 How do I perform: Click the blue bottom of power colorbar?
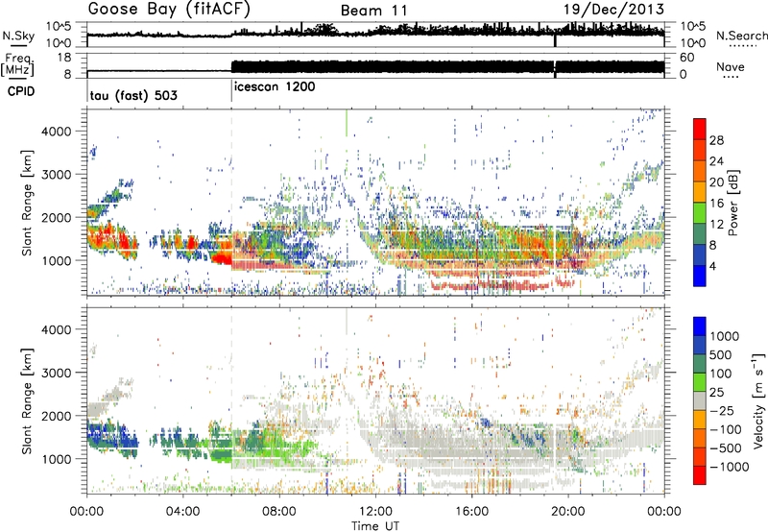[x=700, y=278]
